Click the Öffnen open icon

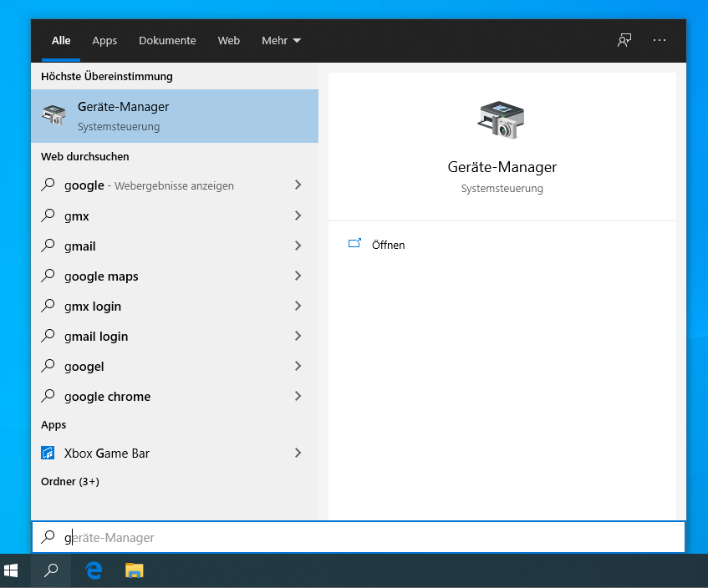click(355, 244)
